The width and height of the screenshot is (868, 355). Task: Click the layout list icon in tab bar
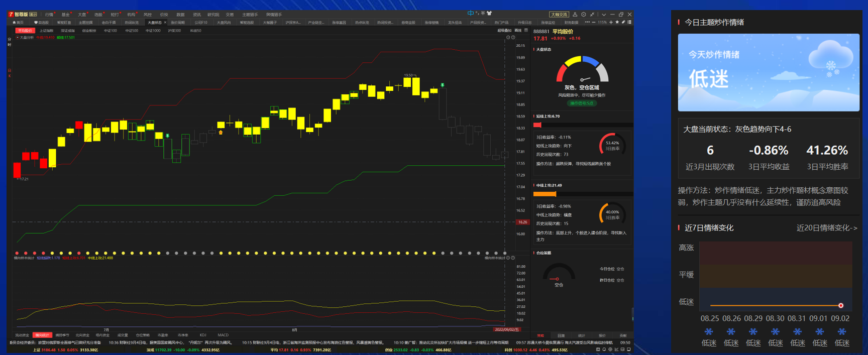tap(629, 22)
